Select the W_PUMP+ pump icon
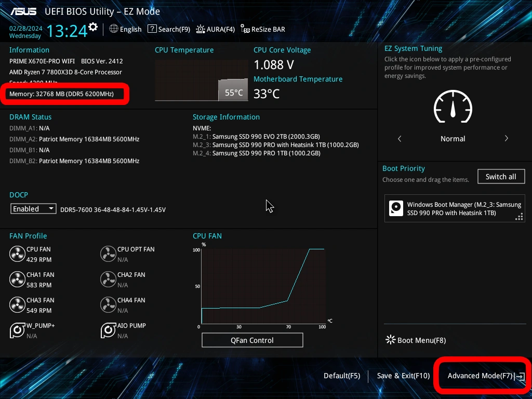Screen dimensions: 532x399 click(17, 330)
